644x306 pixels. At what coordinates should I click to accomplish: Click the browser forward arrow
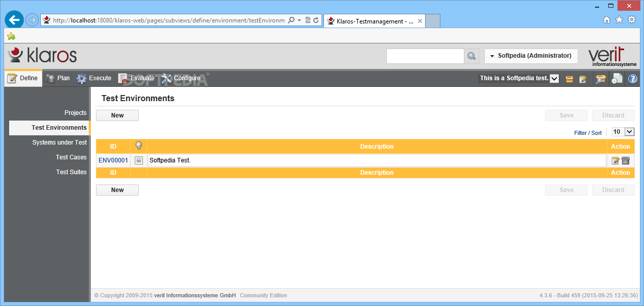pos(32,20)
